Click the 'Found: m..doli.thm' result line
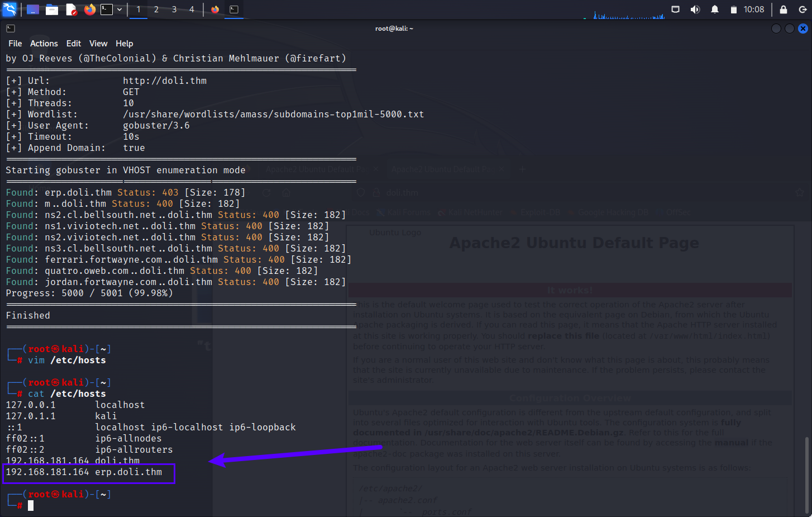 (x=123, y=203)
